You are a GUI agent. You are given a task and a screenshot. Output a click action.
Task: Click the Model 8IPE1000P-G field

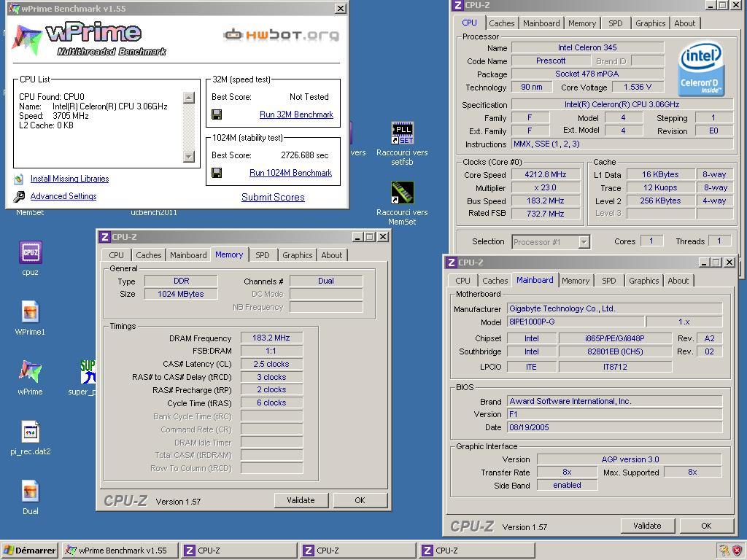[576, 322]
